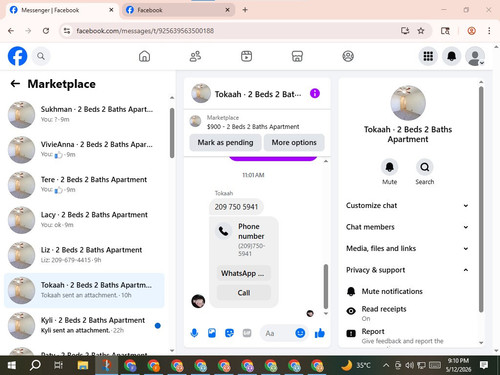The height and width of the screenshot is (375, 500).
Task: Open Task View on taskbar
Action: point(59,365)
